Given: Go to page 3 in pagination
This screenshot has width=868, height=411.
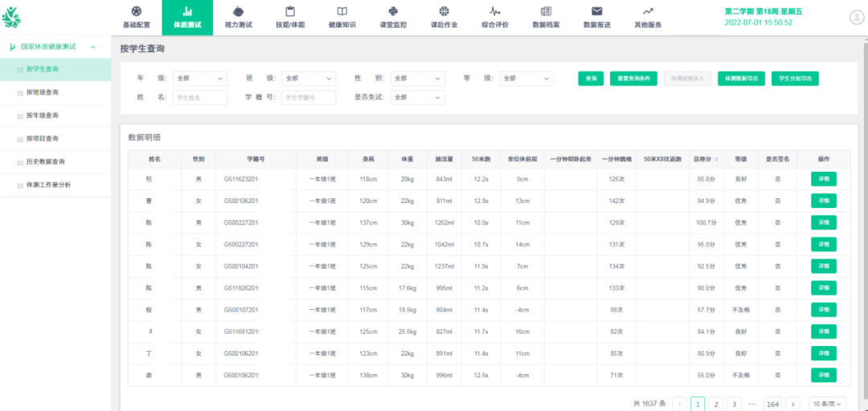Looking at the screenshot, I should tap(734, 405).
